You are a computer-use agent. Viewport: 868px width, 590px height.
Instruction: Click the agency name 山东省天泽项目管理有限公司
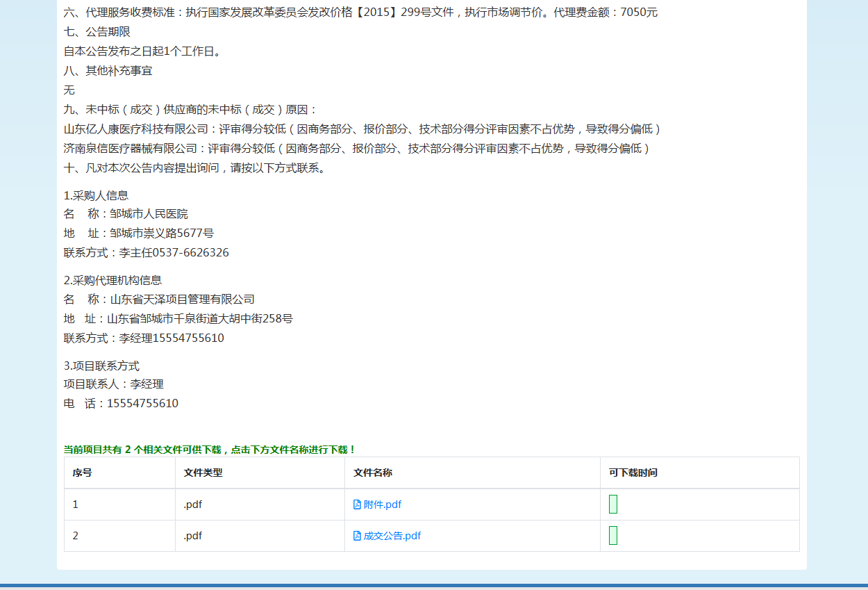pyautogui.click(x=182, y=299)
